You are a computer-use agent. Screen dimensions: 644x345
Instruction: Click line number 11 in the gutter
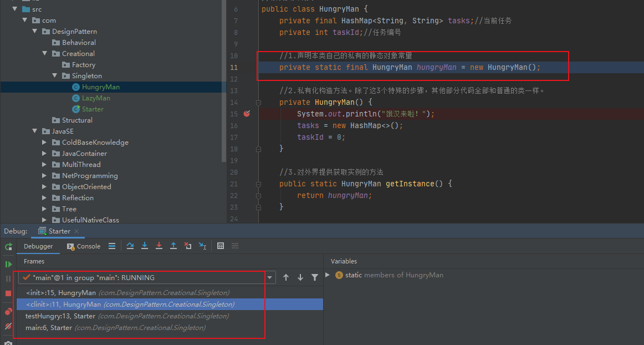click(234, 68)
